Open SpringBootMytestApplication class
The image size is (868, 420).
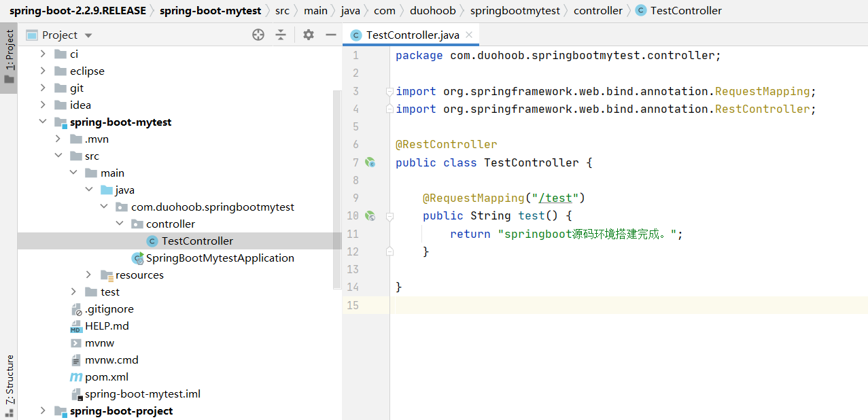pos(220,258)
